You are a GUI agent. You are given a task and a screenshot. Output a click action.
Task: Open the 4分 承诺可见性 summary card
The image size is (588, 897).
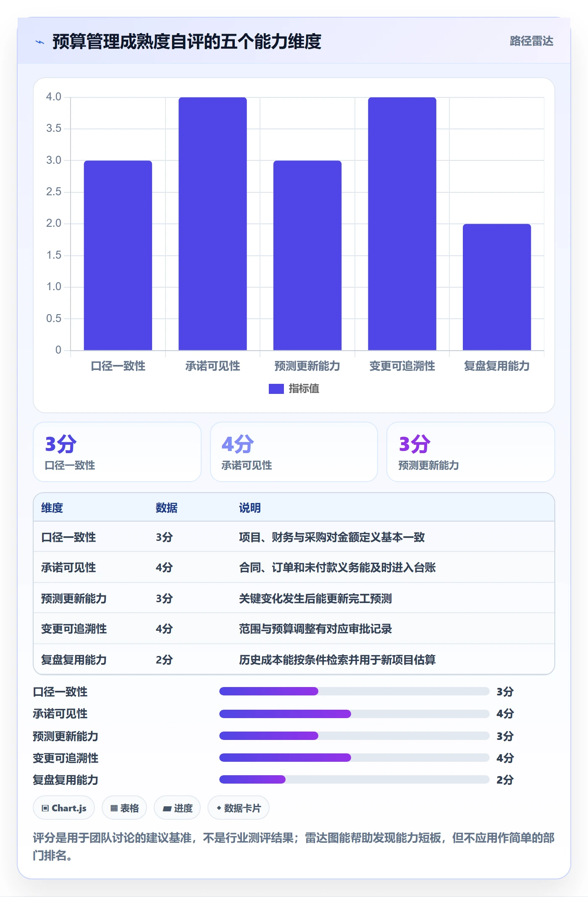[294, 452]
